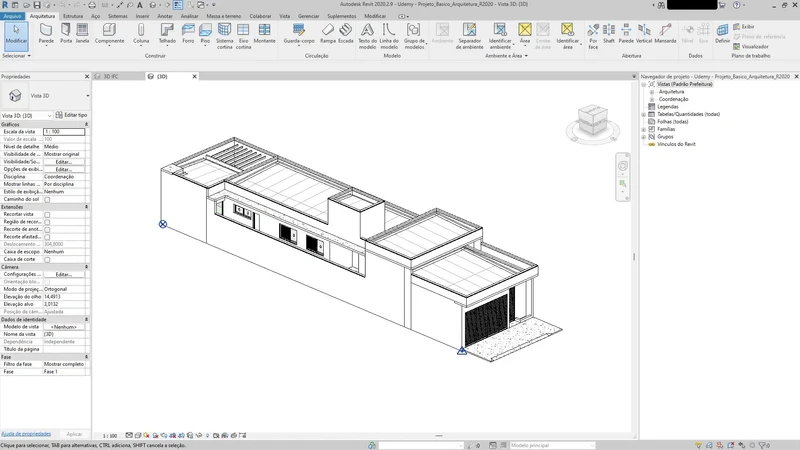Click the Editar tipo button
The height and width of the screenshot is (450, 800).
pyautogui.click(x=70, y=116)
